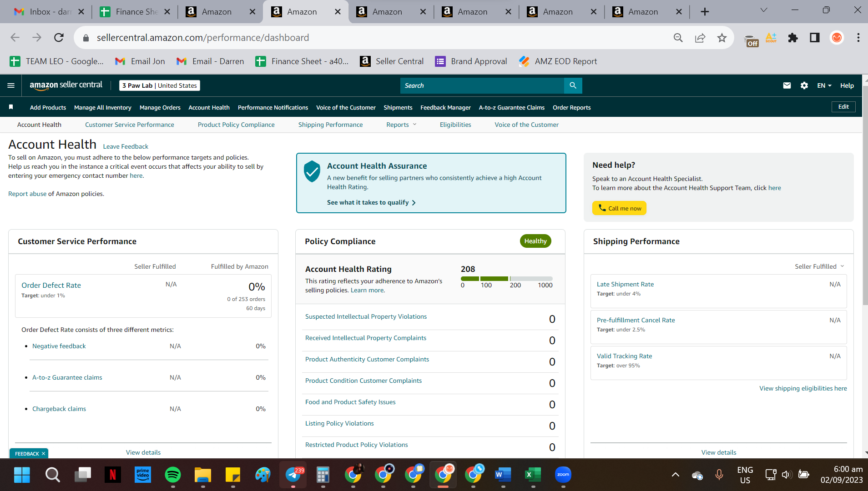The image size is (868, 491).
Task: Click the bookmark flag icon in navigation bar
Action: (11, 107)
